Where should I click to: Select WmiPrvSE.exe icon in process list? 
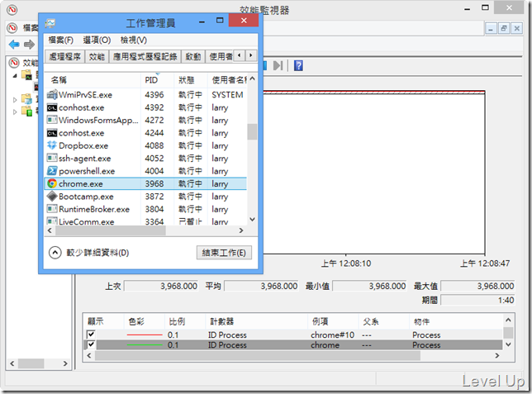51,94
